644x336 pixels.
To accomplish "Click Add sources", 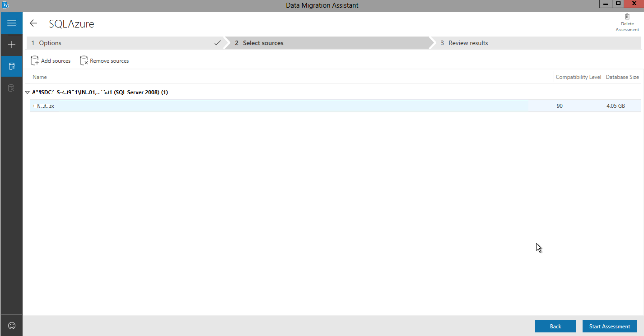I will click(51, 60).
